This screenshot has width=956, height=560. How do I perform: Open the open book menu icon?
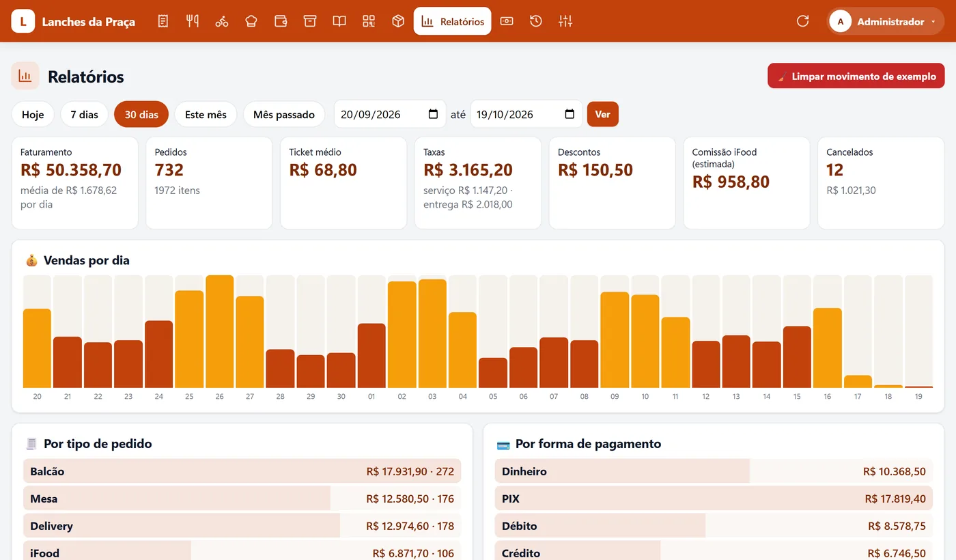(x=339, y=21)
